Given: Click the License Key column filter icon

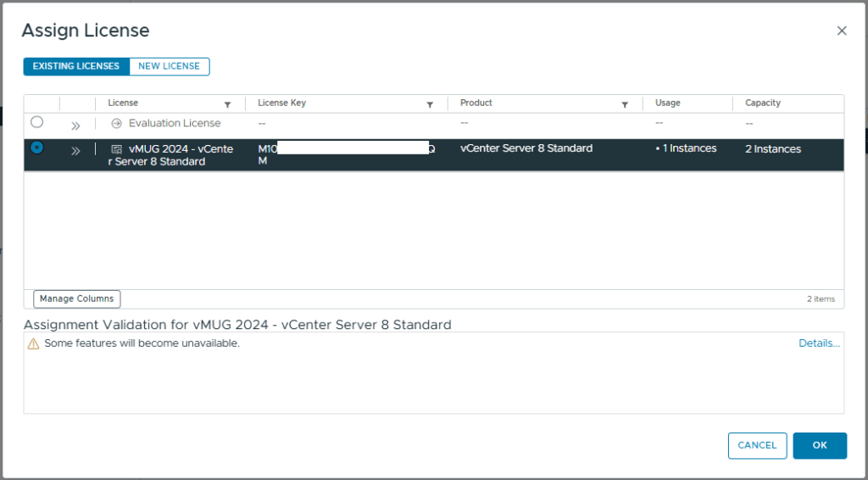Looking at the screenshot, I should tap(430, 104).
